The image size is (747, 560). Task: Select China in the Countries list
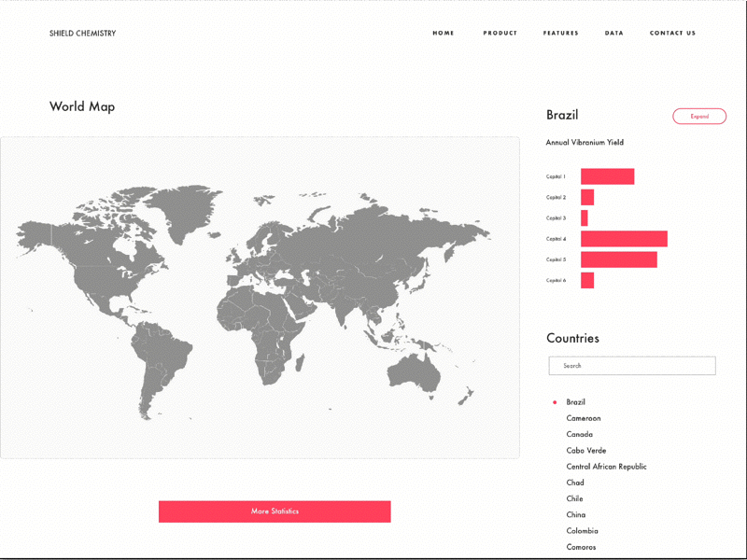tap(575, 514)
